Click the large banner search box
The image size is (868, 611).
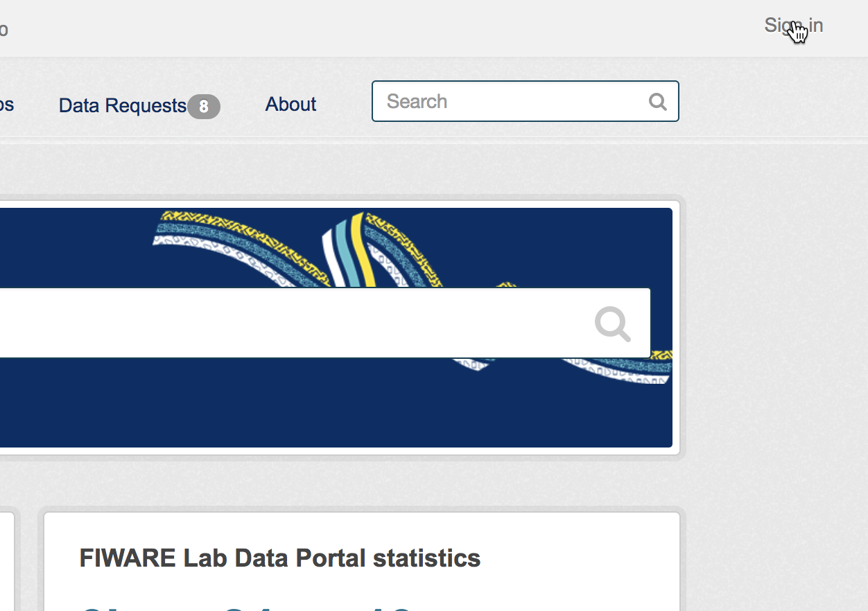(324, 323)
